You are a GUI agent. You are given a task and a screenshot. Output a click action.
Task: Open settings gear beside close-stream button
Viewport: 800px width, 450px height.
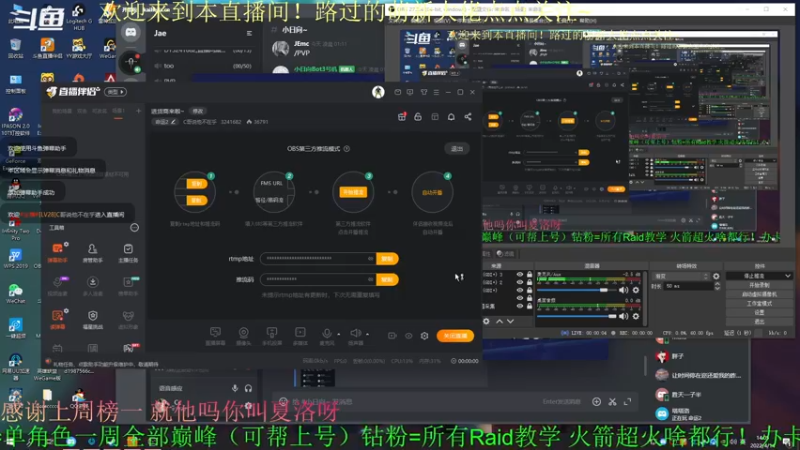click(424, 336)
